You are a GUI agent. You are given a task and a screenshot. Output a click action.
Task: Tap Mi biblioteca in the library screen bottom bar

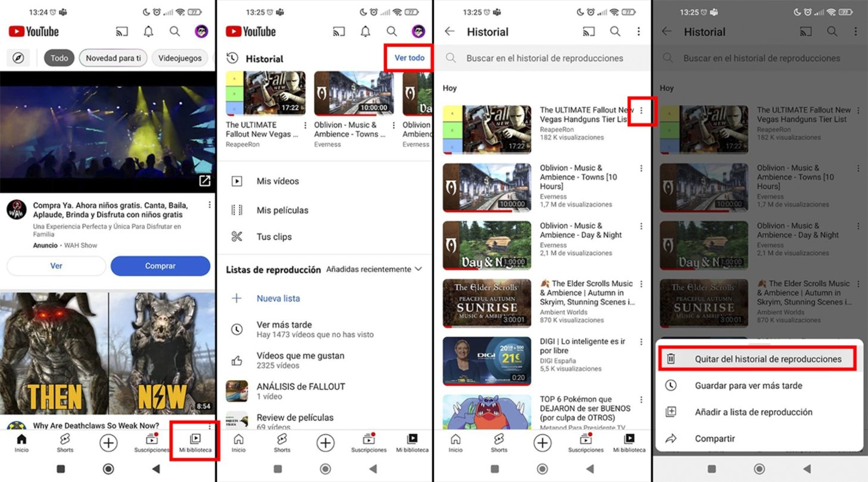click(413, 443)
